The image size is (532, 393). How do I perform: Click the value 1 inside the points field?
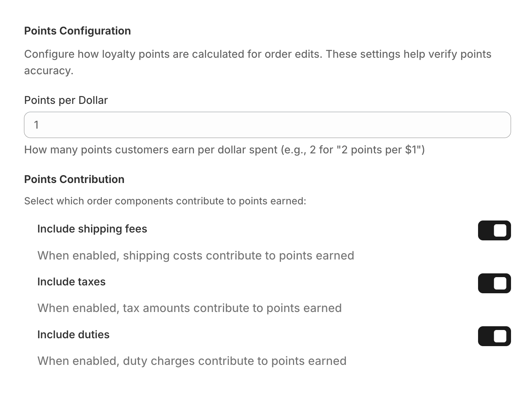coord(36,125)
